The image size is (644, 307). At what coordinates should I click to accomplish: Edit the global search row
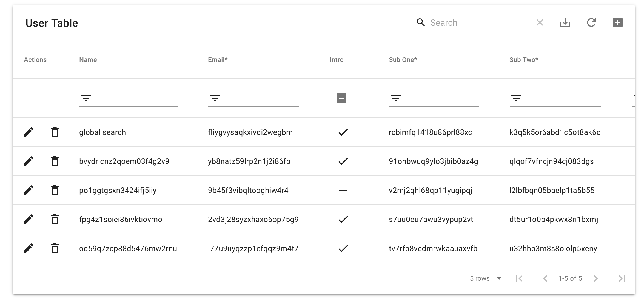point(29,132)
